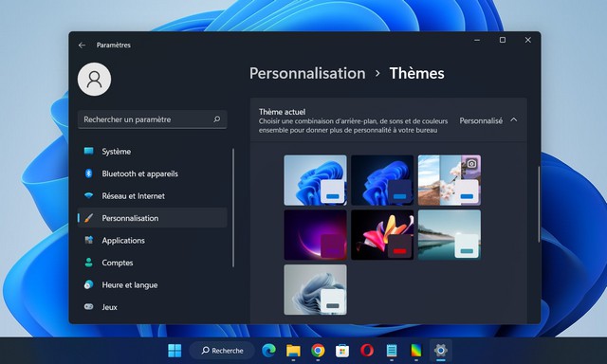The image size is (607, 364).
Task: Click the Jeux controller icon
Action: click(88, 307)
